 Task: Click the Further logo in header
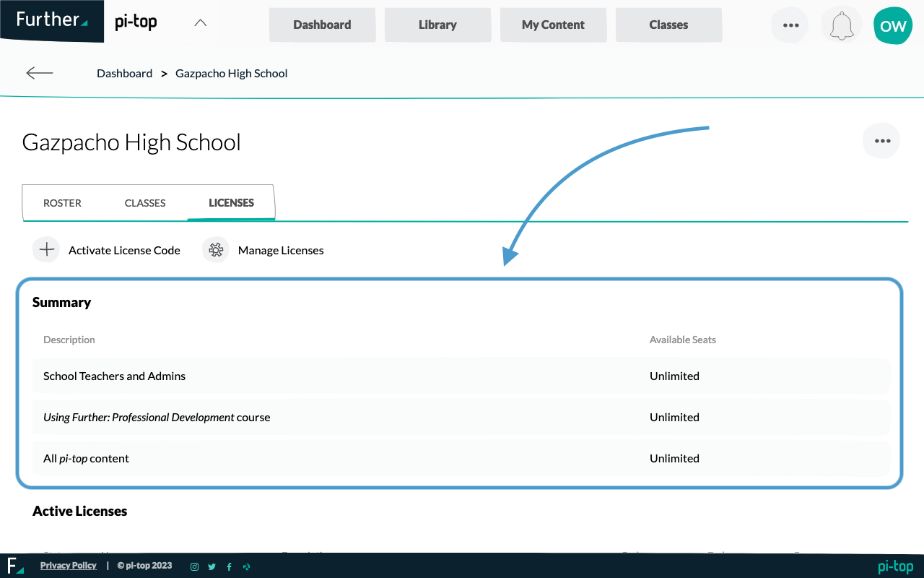click(52, 20)
